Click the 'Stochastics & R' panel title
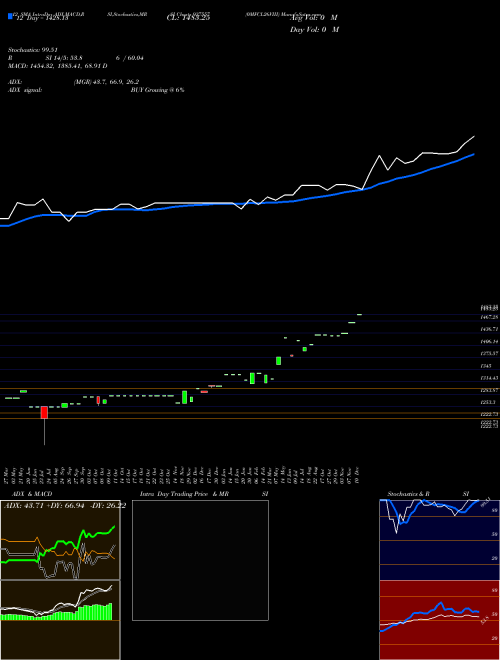This screenshot has height=660, width=500. pyautogui.click(x=409, y=494)
